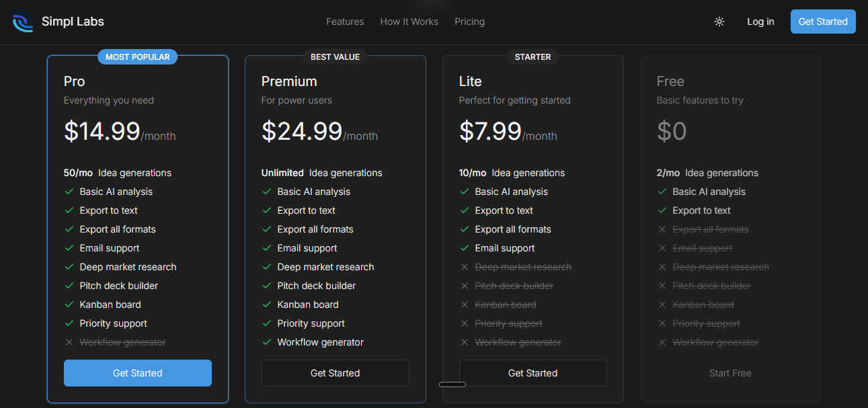Click Get Started on the Premium plan
The image size is (868, 408).
point(335,373)
